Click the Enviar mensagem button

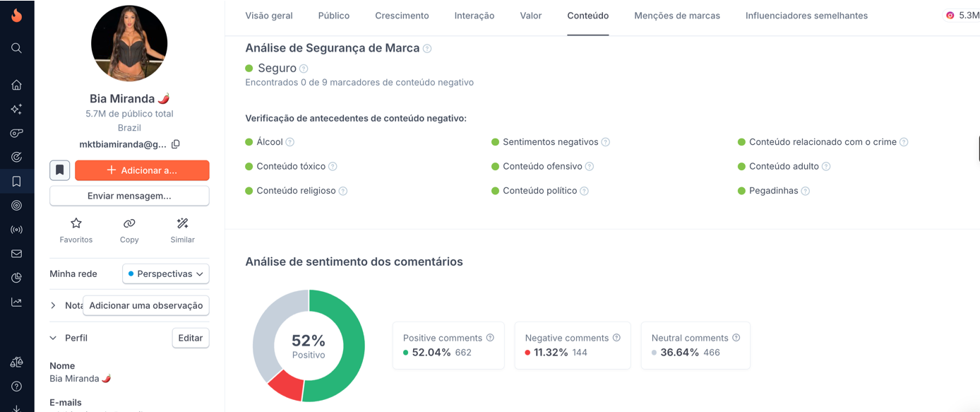[129, 196]
